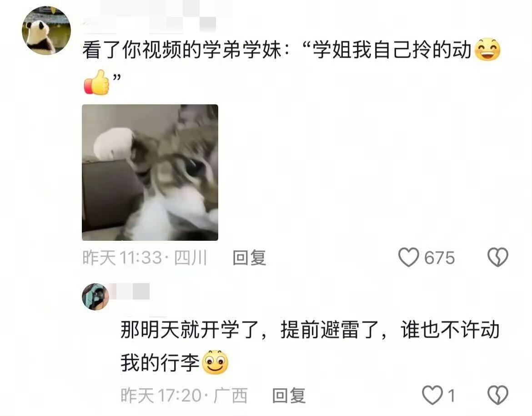
Task: Tap the smiling emoji after 我的行李
Action: (x=215, y=362)
